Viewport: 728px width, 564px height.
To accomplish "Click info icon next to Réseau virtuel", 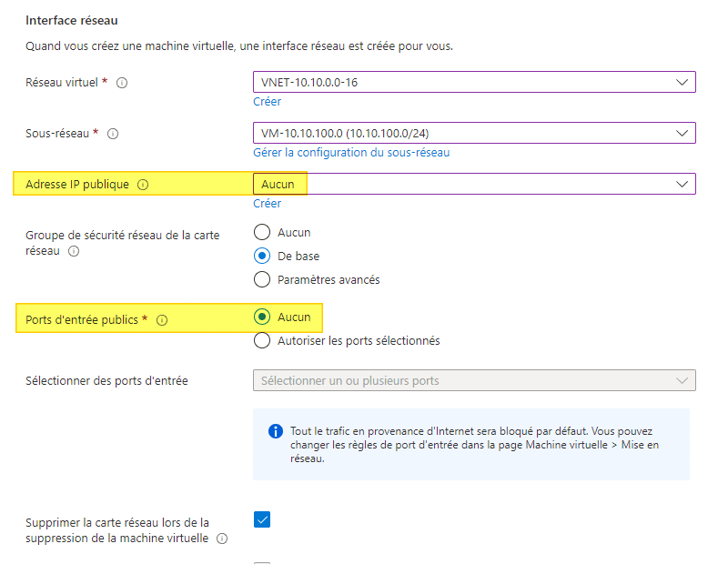I will (x=122, y=83).
